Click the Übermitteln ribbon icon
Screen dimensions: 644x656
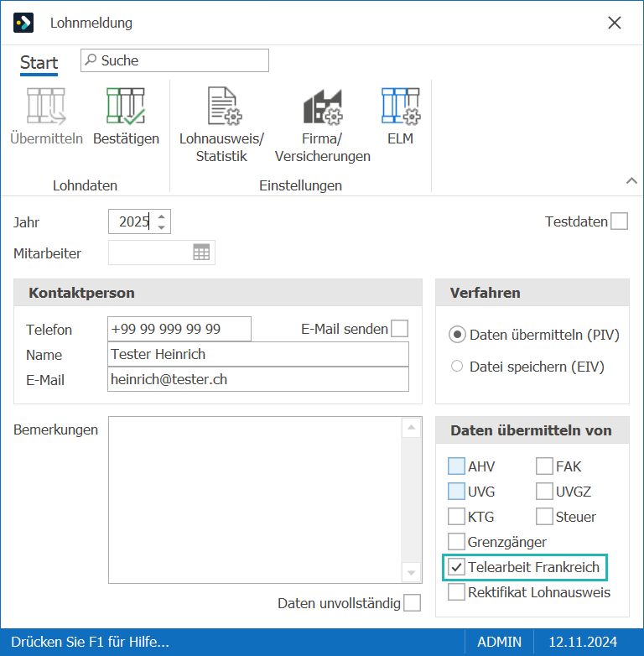coord(46,107)
